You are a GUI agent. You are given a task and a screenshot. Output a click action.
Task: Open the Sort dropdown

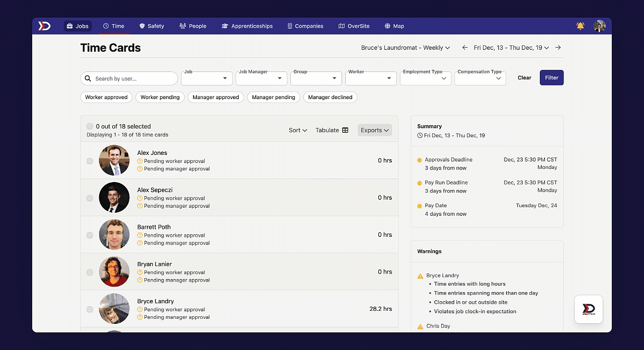(298, 130)
